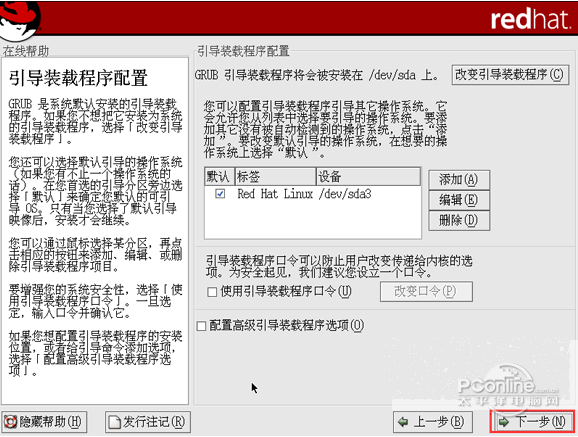Click the lifebuoy icon on hide-help button

pos(10,422)
